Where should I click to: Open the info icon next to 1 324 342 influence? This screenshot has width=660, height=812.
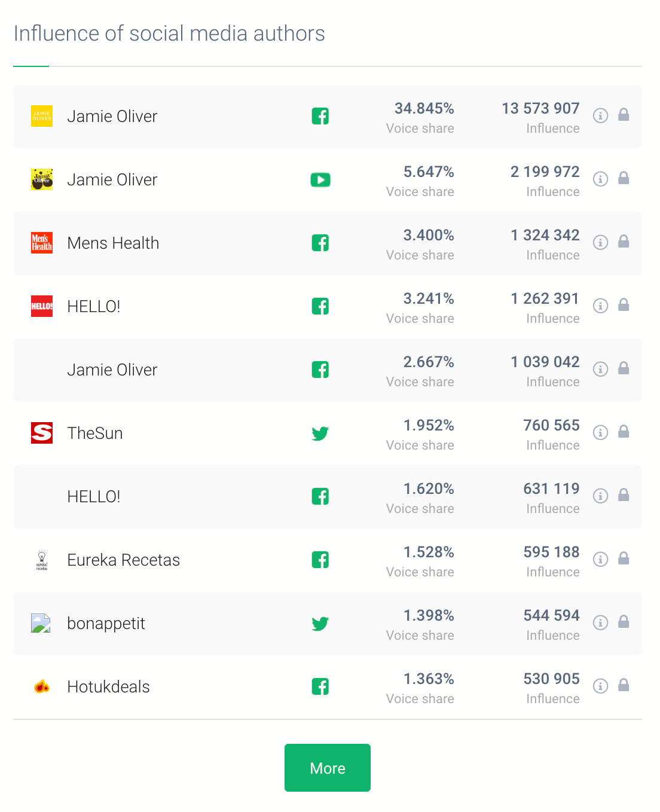(600, 242)
